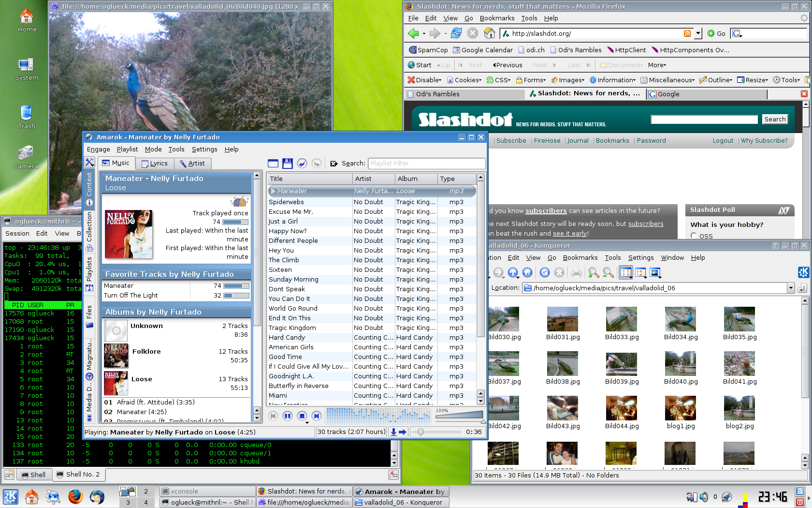Screen dimensions: 812x508
Task: Expand Konqueror Location history dropdown
Action: tap(791, 288)
